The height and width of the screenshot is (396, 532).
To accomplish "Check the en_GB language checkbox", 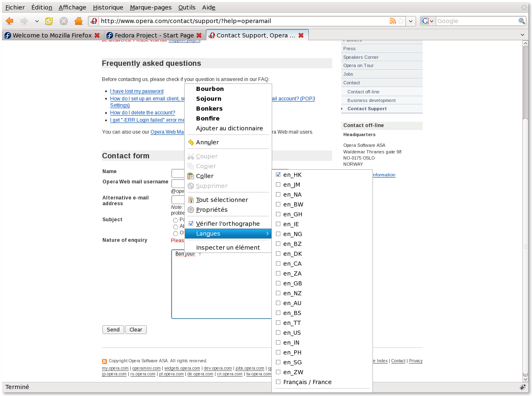I will (x=278, y=283).
